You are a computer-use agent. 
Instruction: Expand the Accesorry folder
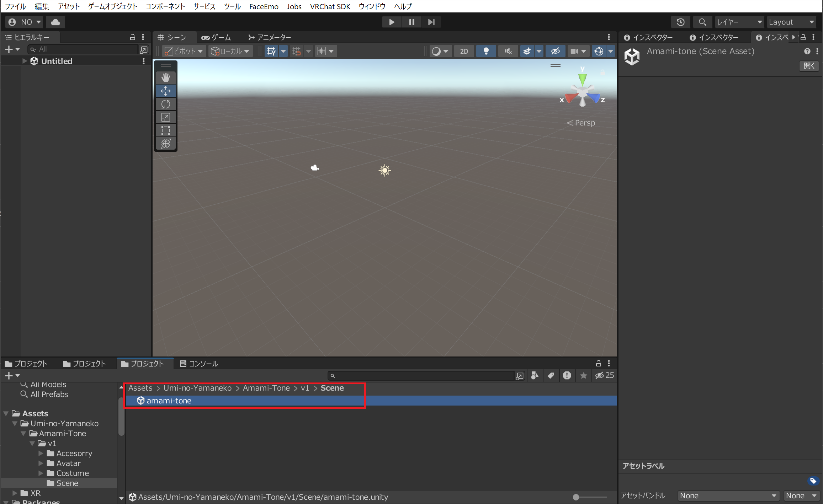coord(41,454)
